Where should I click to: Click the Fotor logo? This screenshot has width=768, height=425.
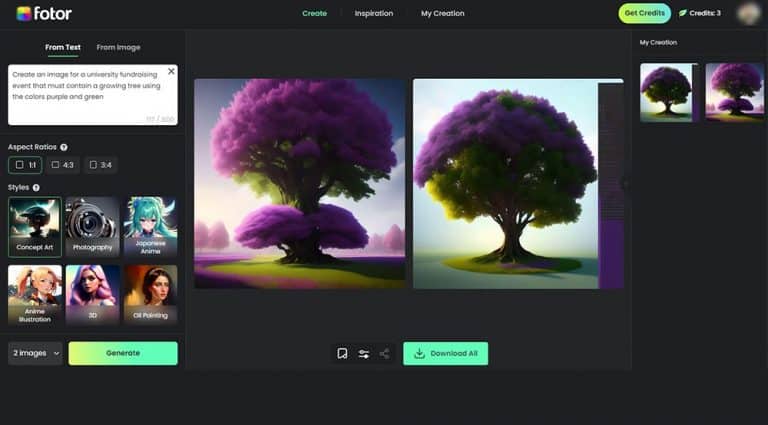(x=44, y=13)
